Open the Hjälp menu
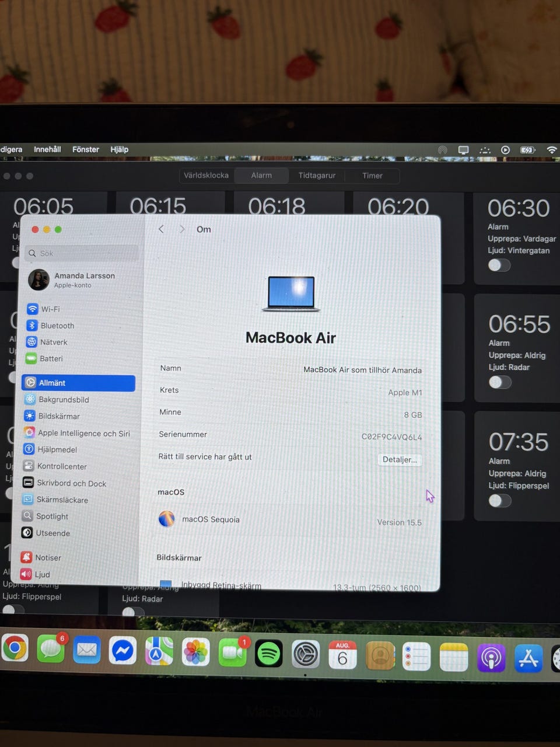 tap(120, 149)
